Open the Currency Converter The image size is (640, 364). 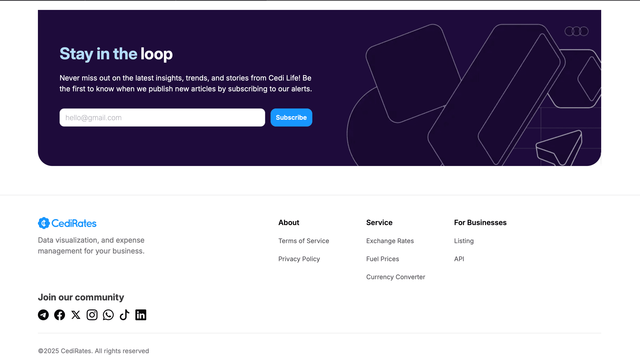(395, 277)
